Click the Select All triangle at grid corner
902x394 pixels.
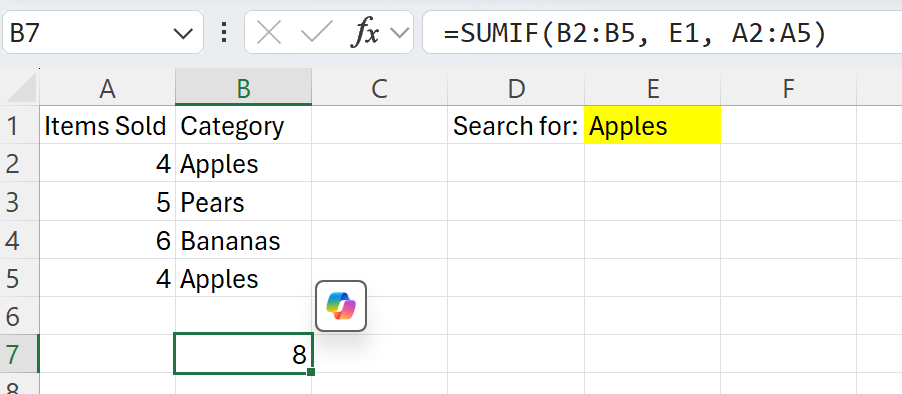[20, 87]
